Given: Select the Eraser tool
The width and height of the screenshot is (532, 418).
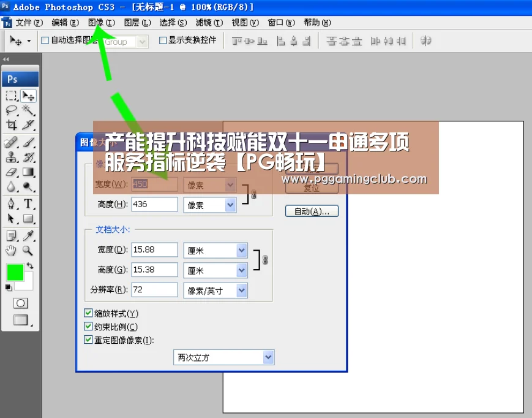Looking at the screenshot, I should coord(11,172).
